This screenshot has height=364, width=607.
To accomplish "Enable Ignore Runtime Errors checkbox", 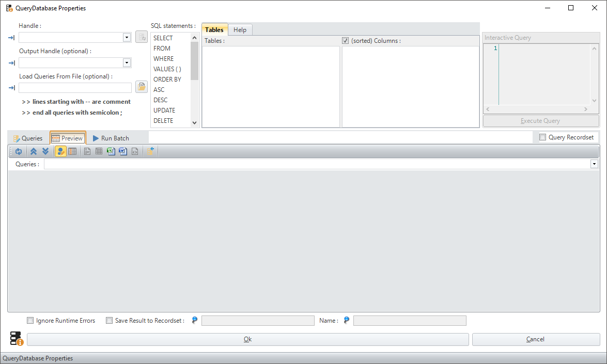I will coord(30,321).
